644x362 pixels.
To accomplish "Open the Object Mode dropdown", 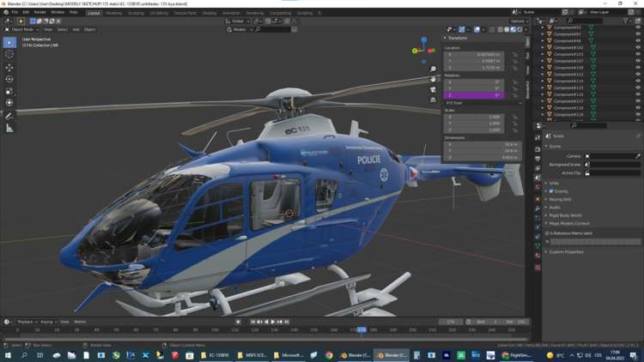I will pos(22,29).
